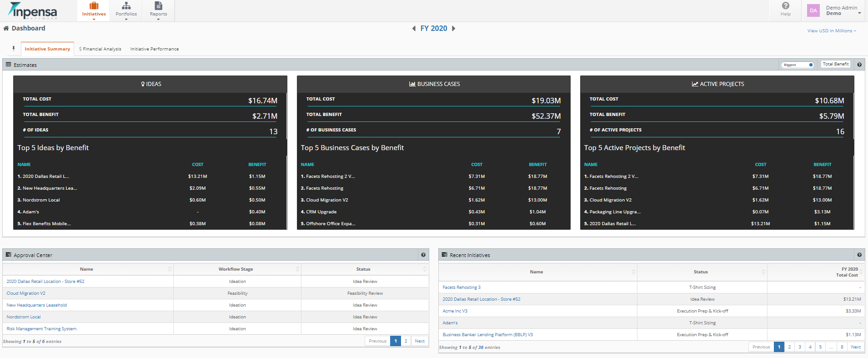868x358 pixels.
Task: Advance to next fiscal year arrow
Action: 453,28
